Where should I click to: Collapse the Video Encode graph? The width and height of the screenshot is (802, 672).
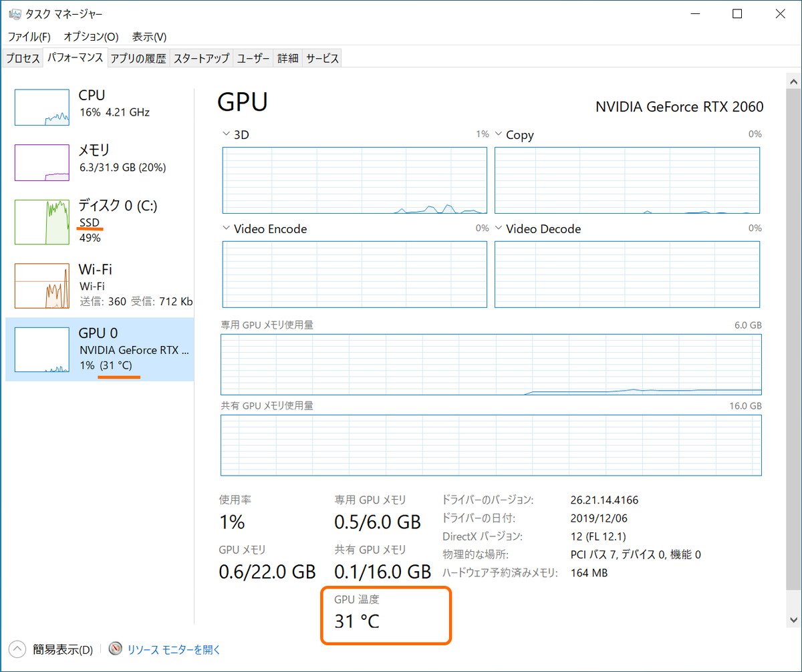coord(226,228)
